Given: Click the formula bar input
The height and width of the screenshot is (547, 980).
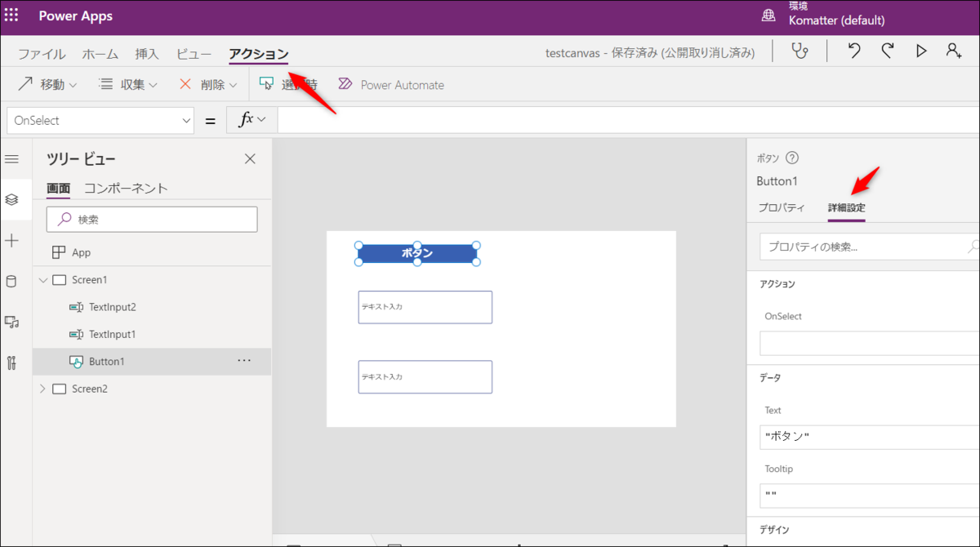Looking at the screenshot, I should tap(628, 120).
